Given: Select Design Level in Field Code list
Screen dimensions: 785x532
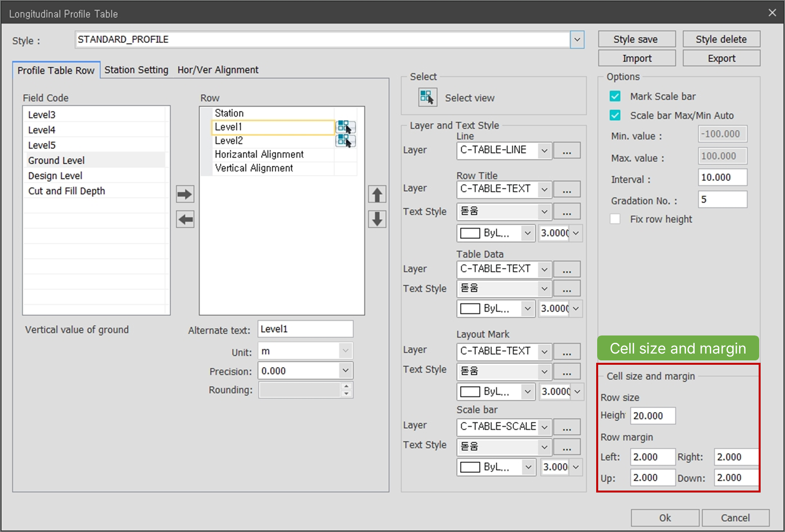Looking at the screenshot, I should pos(94,176).
